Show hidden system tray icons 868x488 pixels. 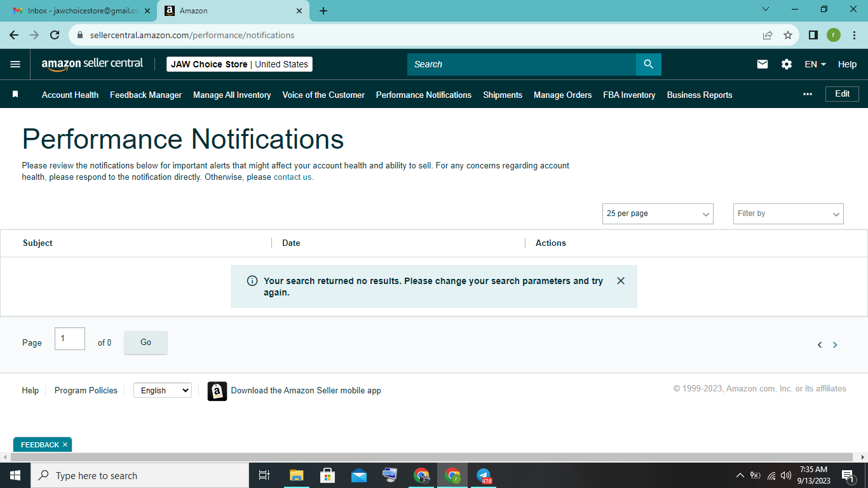click(740, 475)
